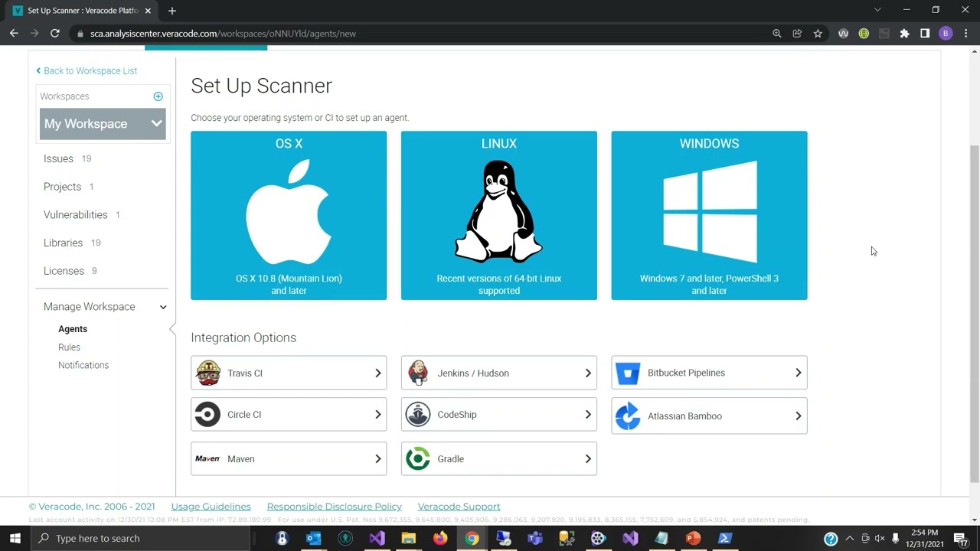Viewport: 980px width, 551px height.
Task: Select Notifications under Manage Workspace
Action: 83,365
